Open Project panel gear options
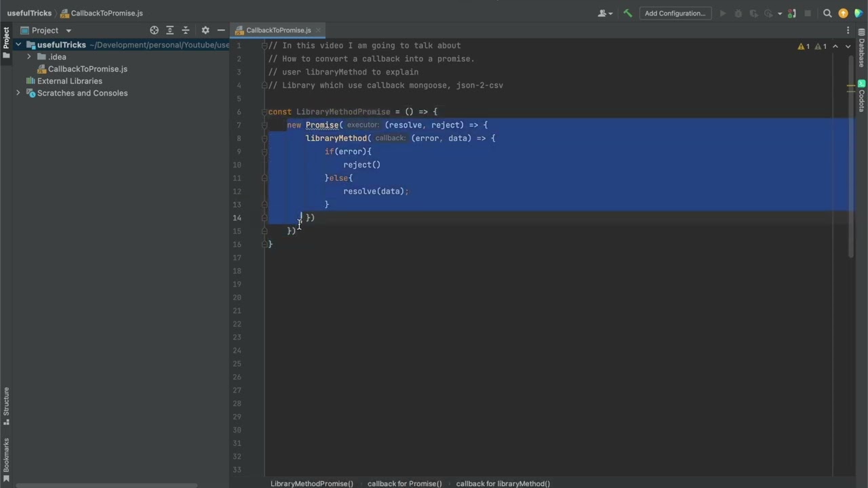868x488 pixels. (x=205, y=30)
